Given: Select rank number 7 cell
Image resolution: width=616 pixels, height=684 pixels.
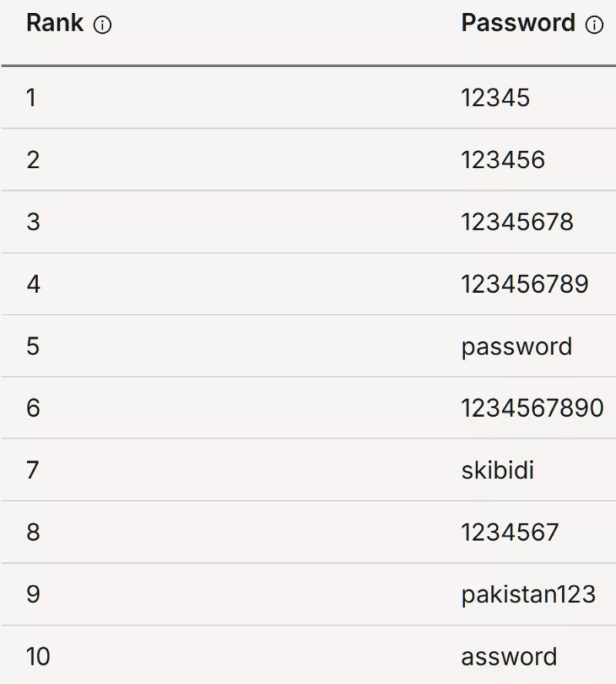Looking at the screenshot, I should [32, 470].
